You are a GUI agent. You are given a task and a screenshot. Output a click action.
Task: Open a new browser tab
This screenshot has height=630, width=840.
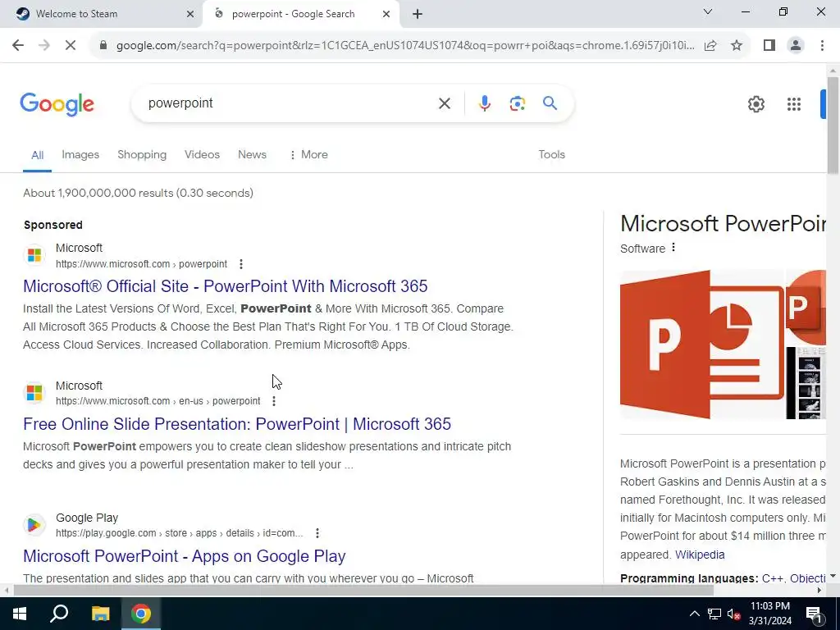click(418, 14)
